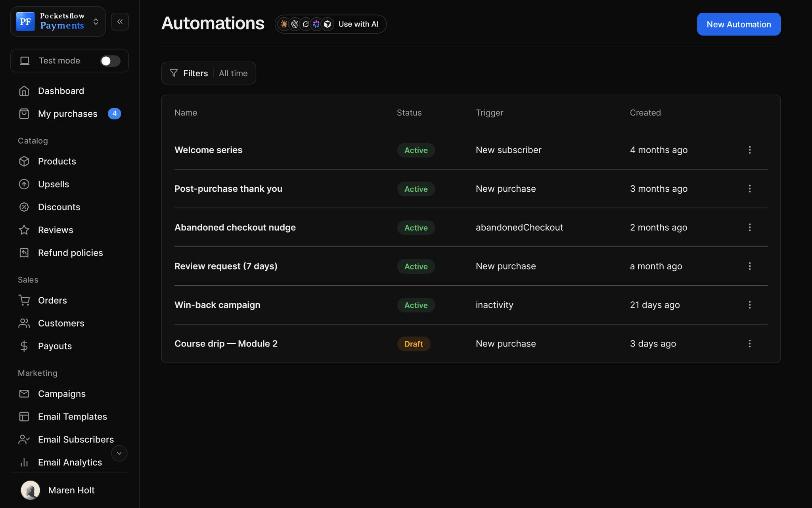Open more options for Win-back campaign
Viewport: 812px width, 508px height.
(749, 305)
